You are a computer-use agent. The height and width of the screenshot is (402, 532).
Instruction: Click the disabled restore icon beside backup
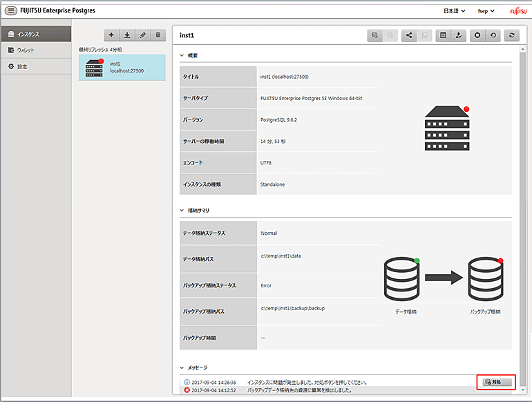coord(390,35)
